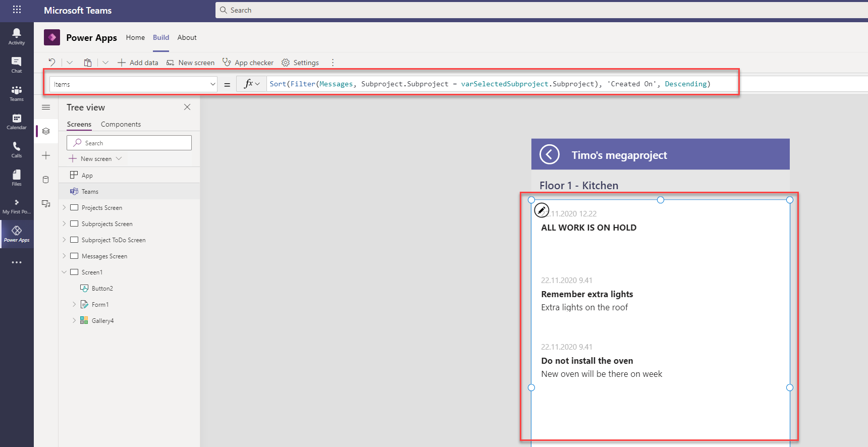Open the Teams app launcher grid

(17, 10)
